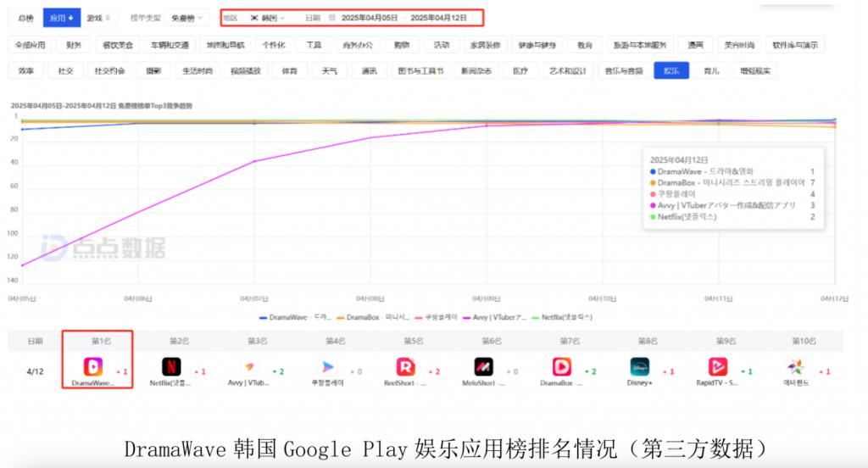Open the Avvy VTuber app icon
The image size is (868, 468).
pos(249,366)
